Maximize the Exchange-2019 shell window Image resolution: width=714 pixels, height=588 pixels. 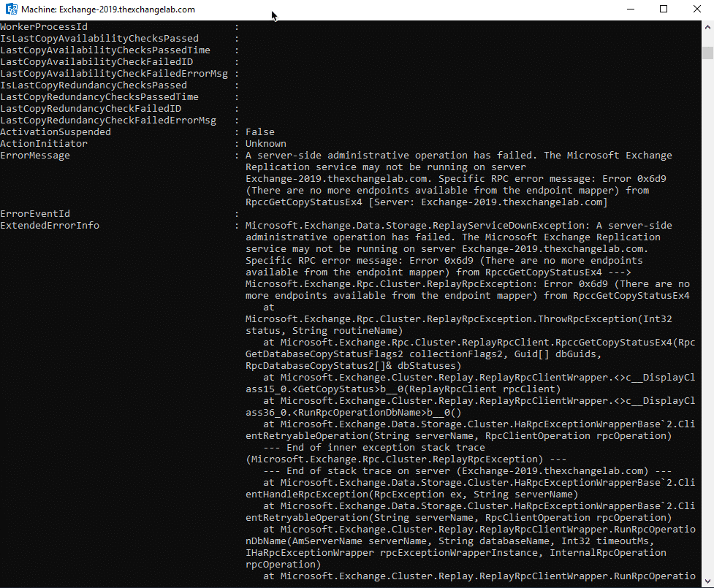tap(664, 9)
